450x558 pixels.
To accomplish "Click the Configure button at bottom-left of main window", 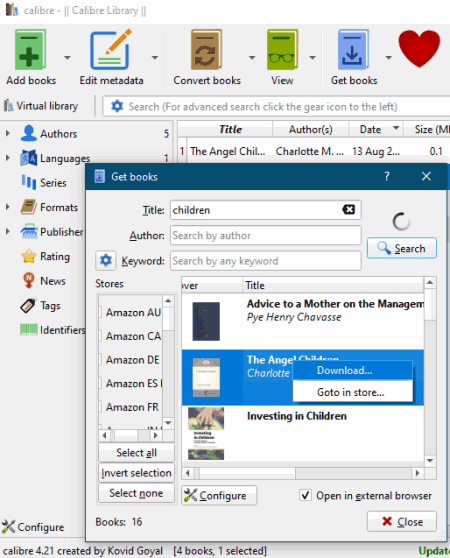I will (33, 527).
